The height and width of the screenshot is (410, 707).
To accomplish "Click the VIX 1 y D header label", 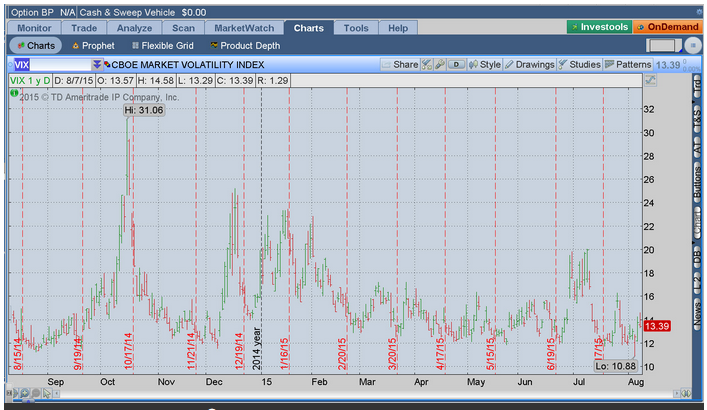I will [30, 80].
